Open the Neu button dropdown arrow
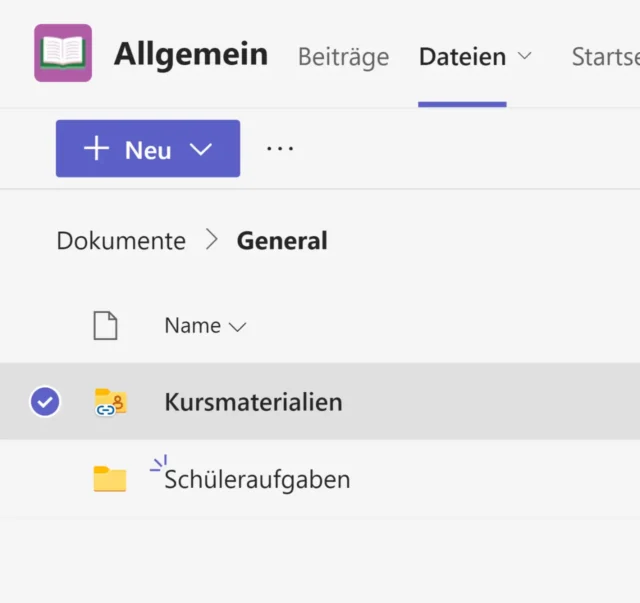 tap(201, 149)
